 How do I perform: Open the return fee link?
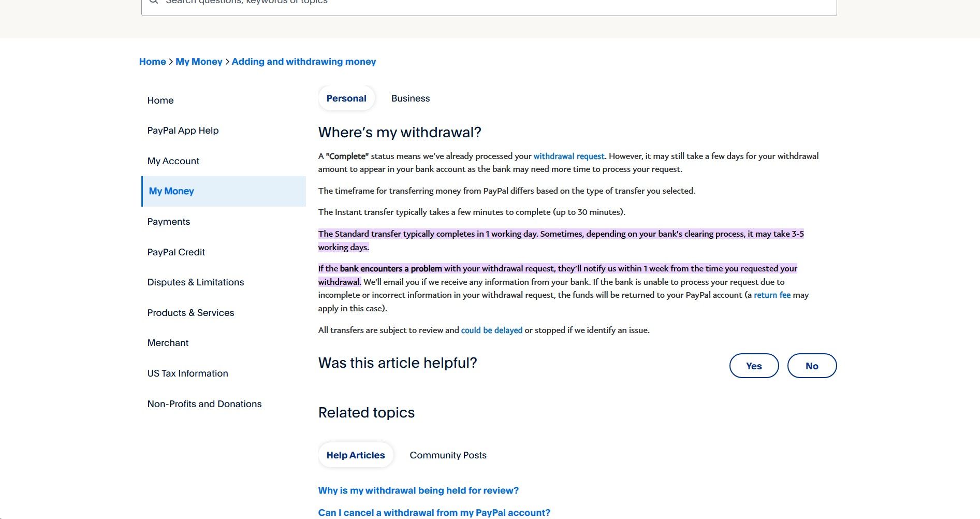[x=772, y=295]
